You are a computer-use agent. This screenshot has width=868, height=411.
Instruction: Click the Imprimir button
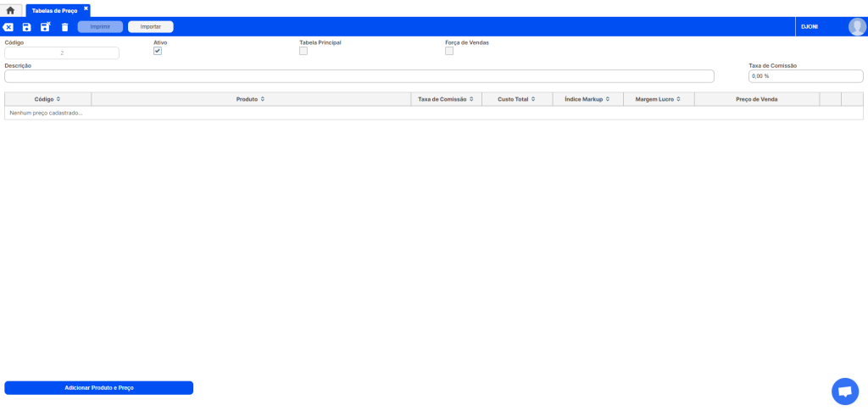click(x=100, y=26)
